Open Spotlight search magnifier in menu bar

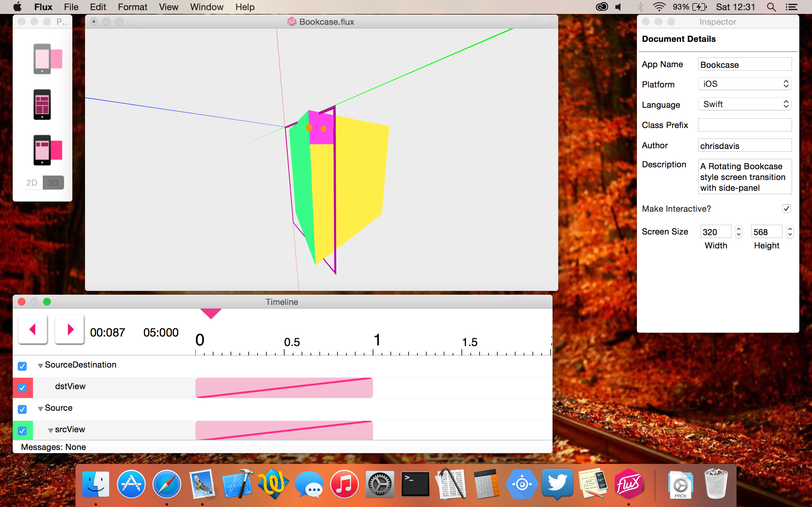(x=771, y=7)
